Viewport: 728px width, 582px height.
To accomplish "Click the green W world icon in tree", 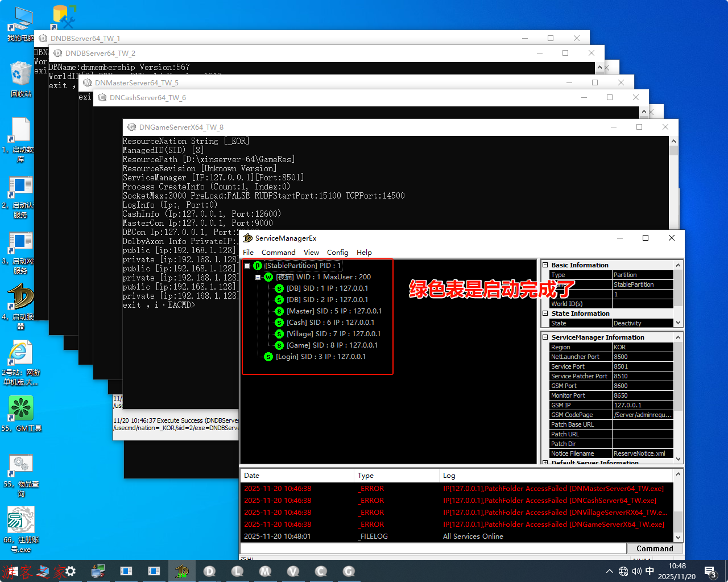I will [268, 277].
